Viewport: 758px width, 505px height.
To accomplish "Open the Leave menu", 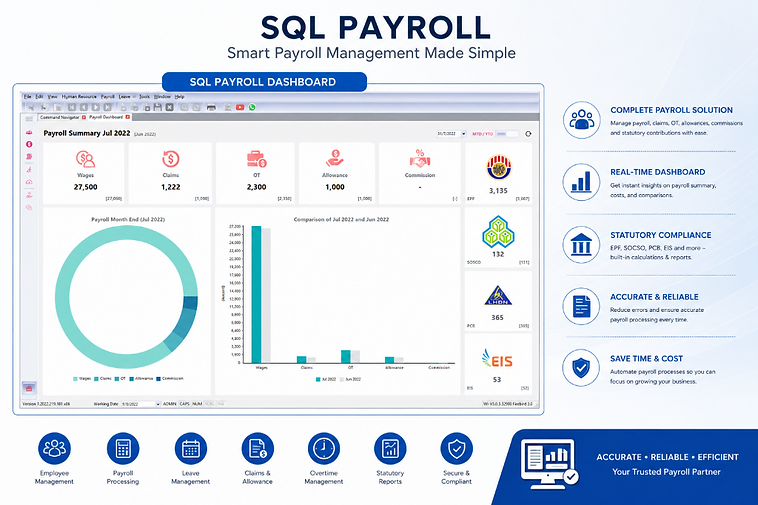I will [124, 97].
